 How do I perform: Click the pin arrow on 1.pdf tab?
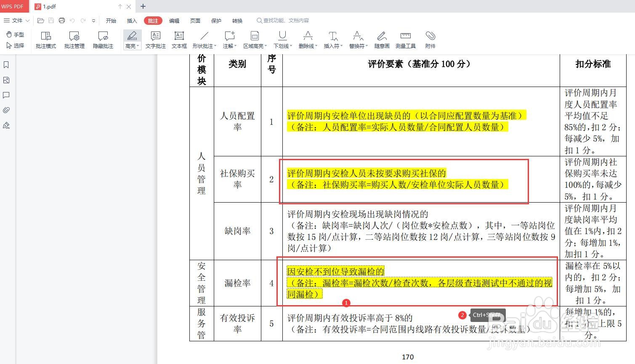tap(120, 6)
